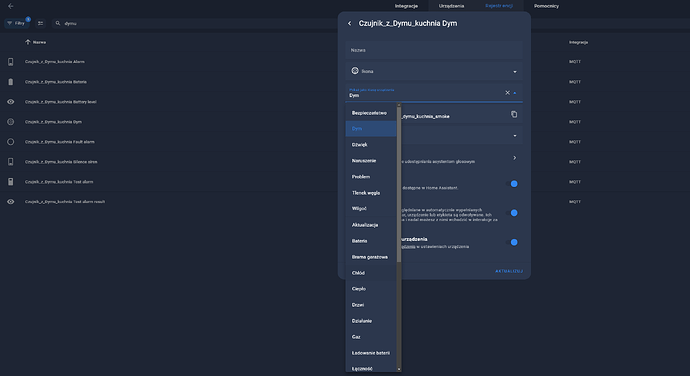Click the smoke icon of the kuchnia Dym row
The height and width of the screenshot is (376, 690).
11,122
